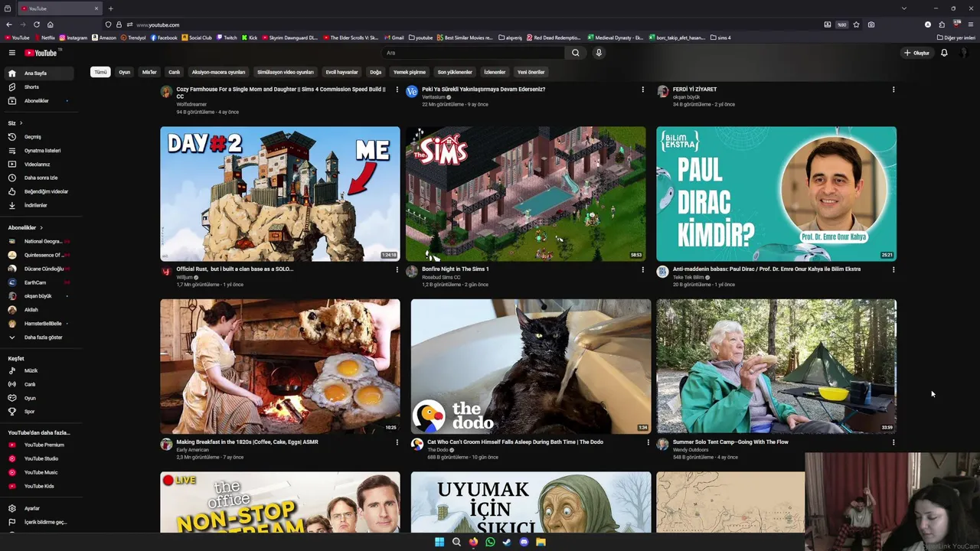
Task: Open National Geographic subscription channel
Action: tap(41, 241)
